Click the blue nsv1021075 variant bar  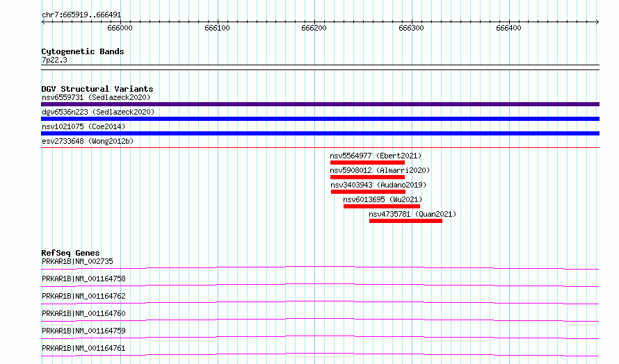pos(320,133)
